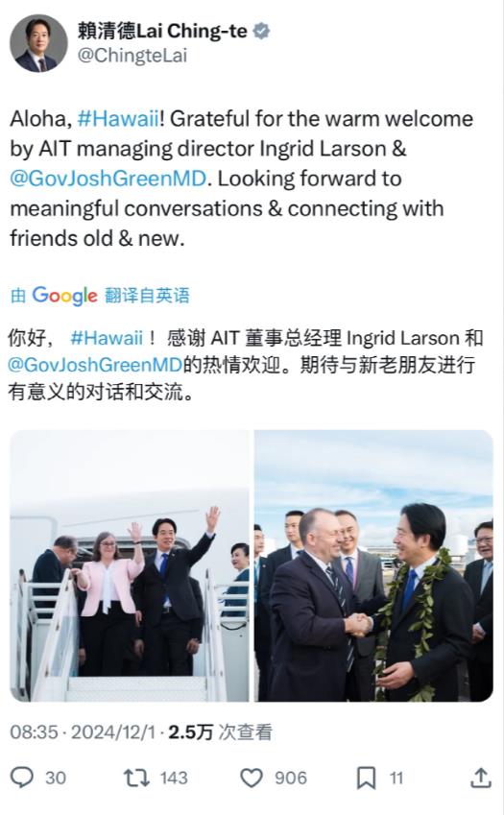Open #Hawaii hashtag in translated text

click(107, 338)
